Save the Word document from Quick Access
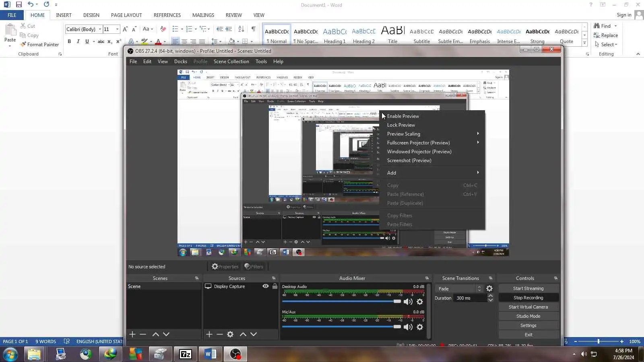The width and height of the screenshot is (644, 362). coord(19,4)
